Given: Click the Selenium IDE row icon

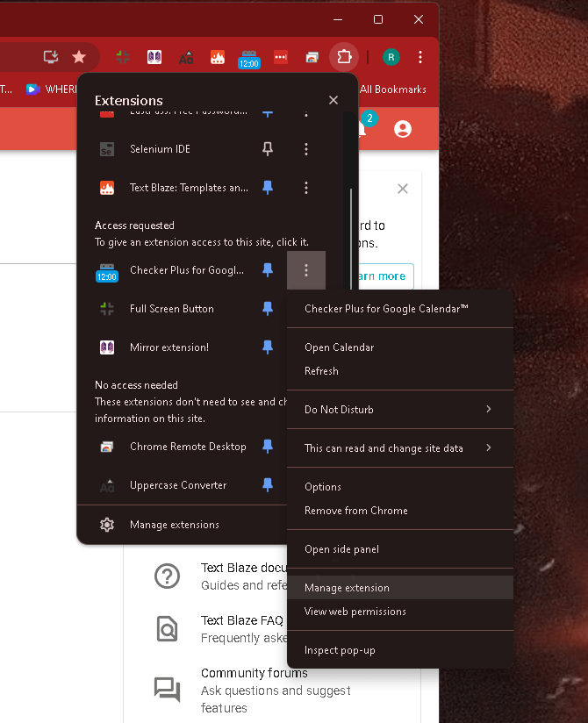Looking at the screenshot, I should (x=107, y=149).
